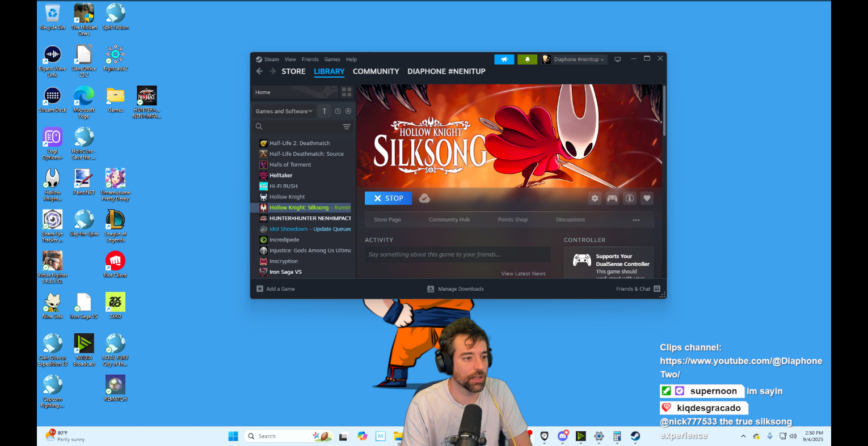Click the activity status input field
The width and height of the screenshot is (868, 446).
coord(457,254)
